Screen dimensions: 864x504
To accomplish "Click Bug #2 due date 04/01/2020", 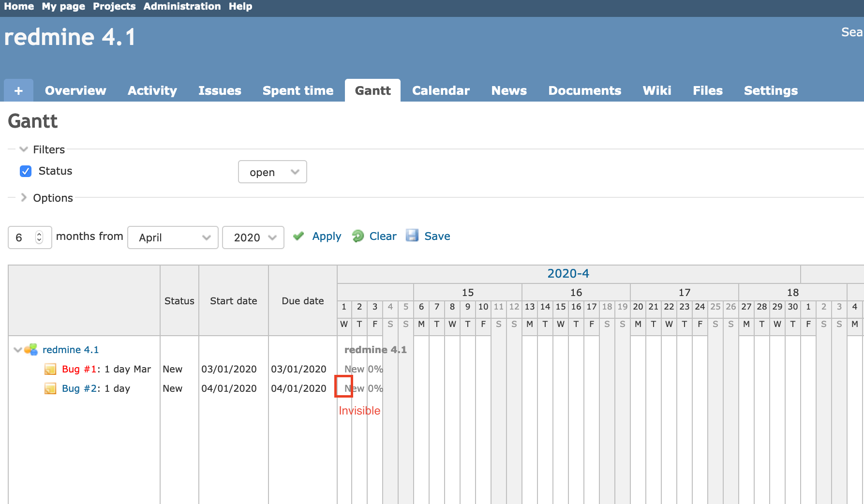I will 298,388.
